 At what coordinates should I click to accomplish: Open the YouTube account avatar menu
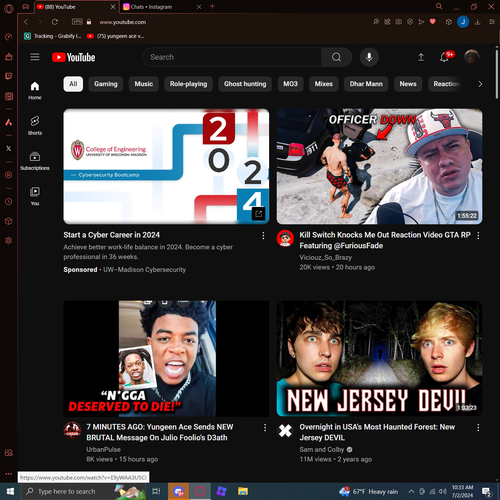pos(472,57)
